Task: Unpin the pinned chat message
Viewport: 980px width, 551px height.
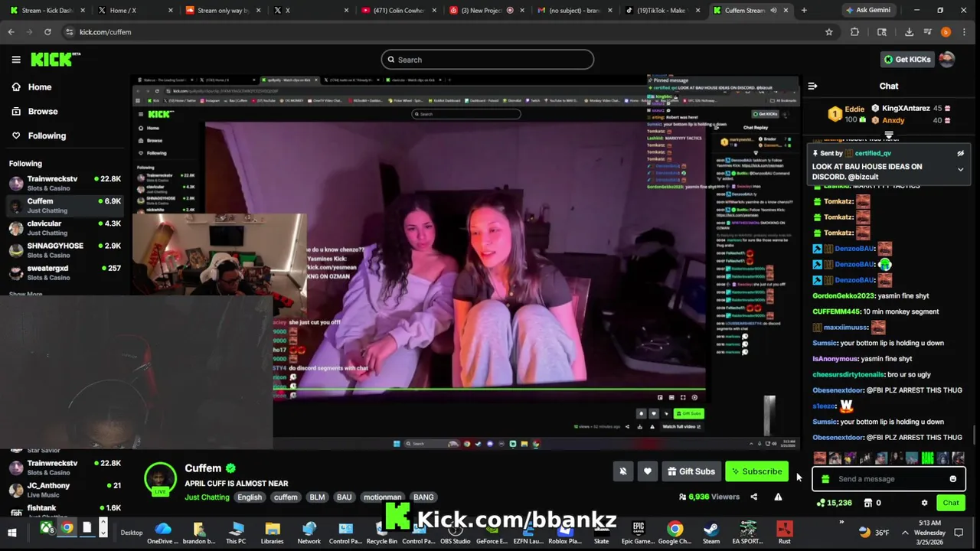Action: 960,153
